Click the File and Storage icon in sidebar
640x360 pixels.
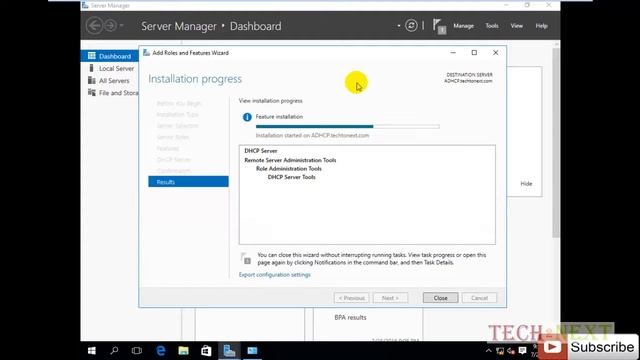pos(92,92)
